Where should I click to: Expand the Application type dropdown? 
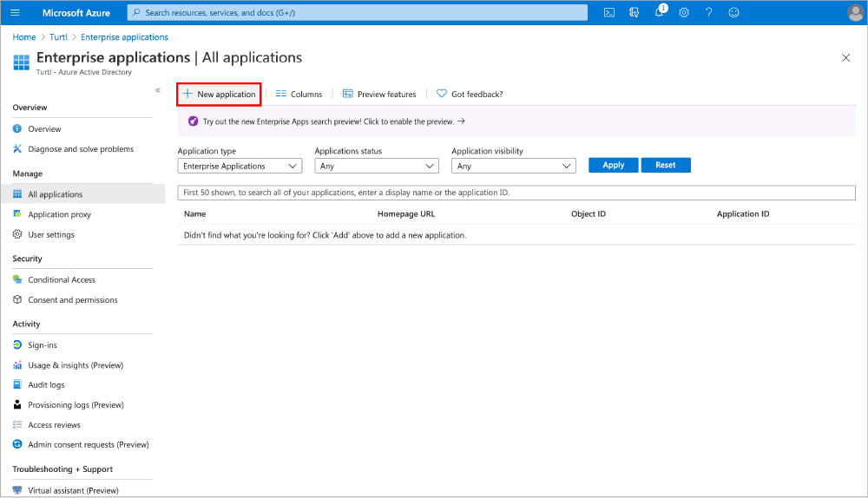coord(240,166)
